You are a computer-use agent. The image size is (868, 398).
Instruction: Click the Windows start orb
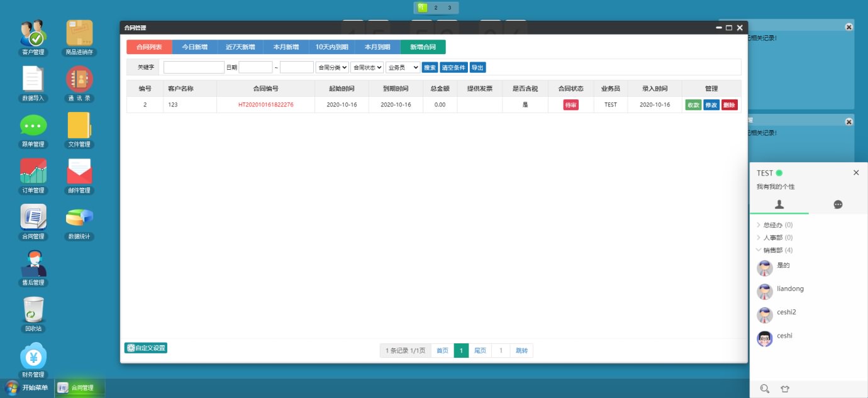[x=12, y=387]
